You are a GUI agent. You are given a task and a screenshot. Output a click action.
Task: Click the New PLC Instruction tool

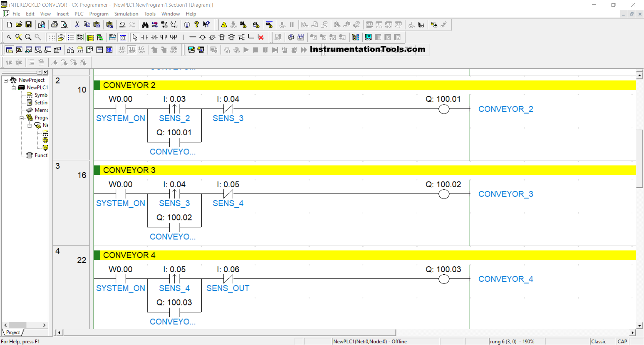click(x=222, y=37)
